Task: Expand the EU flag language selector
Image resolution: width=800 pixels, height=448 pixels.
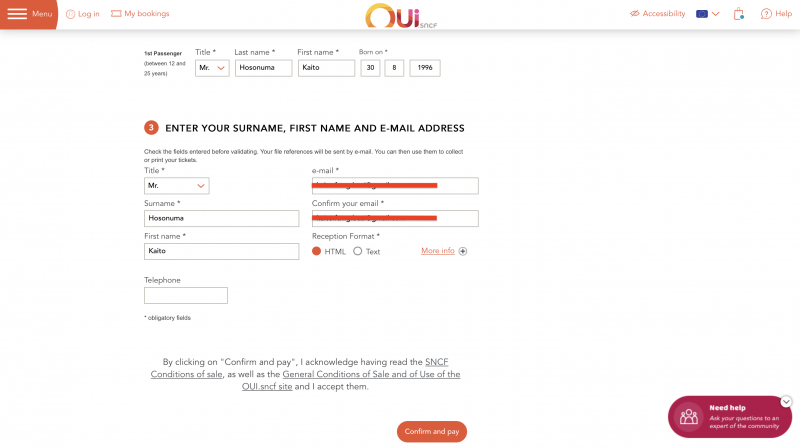Action: 708,14
